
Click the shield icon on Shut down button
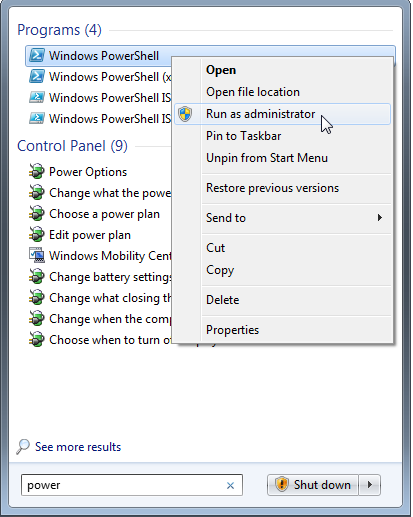click(281, 484)
